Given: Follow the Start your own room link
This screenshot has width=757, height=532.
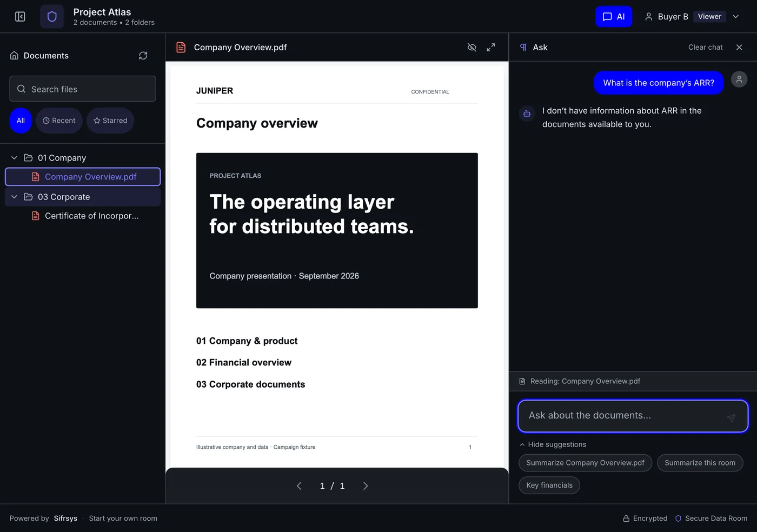Looking at the screenshot, I should (x=123, y=518).
